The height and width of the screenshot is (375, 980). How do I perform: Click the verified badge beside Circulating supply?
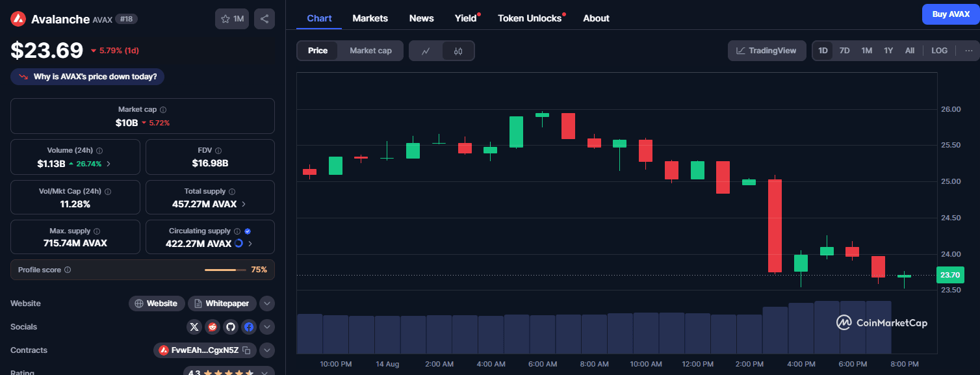[x=248, y=231]
